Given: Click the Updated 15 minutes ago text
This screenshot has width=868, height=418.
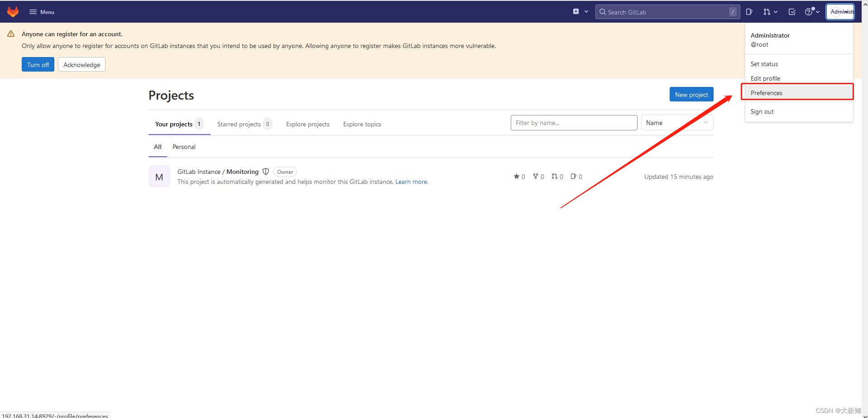Looking at the screenshot, I should coord(679,177).
